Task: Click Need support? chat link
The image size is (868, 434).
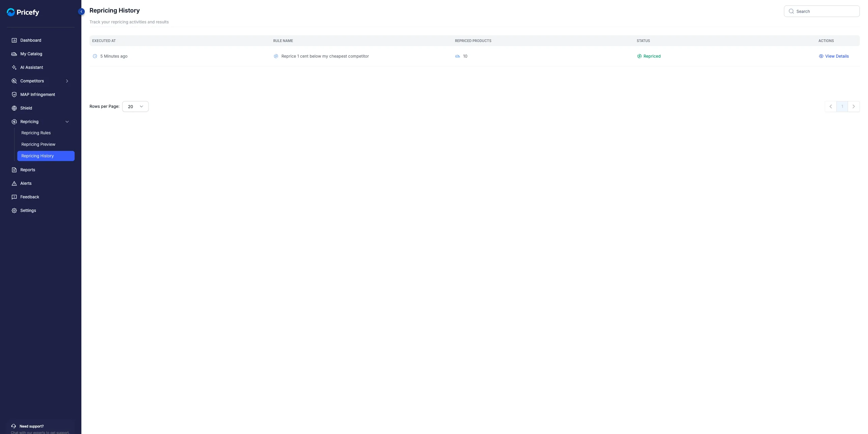Action: 32,426
